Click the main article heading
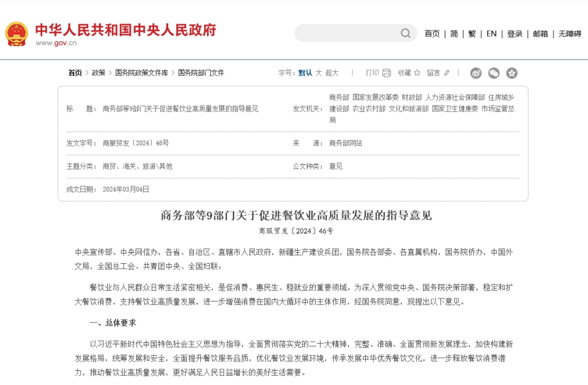 [x=297, y=215]
